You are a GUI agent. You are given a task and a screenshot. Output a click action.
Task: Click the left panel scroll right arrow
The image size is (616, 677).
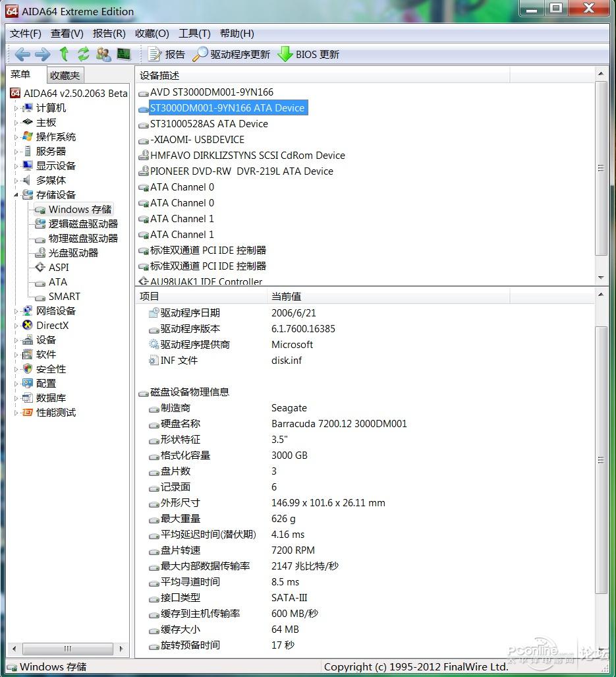click(x=121, y=649)
